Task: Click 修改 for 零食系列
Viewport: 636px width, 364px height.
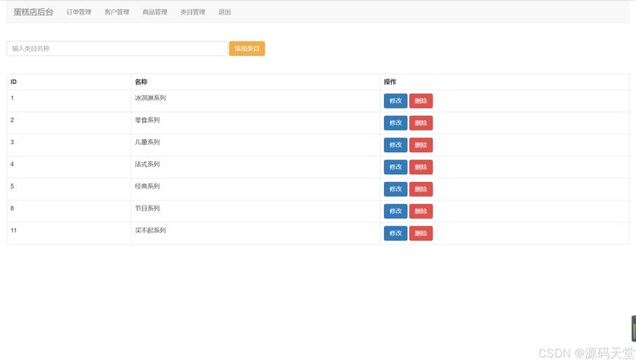Action: tap(396, 123)
